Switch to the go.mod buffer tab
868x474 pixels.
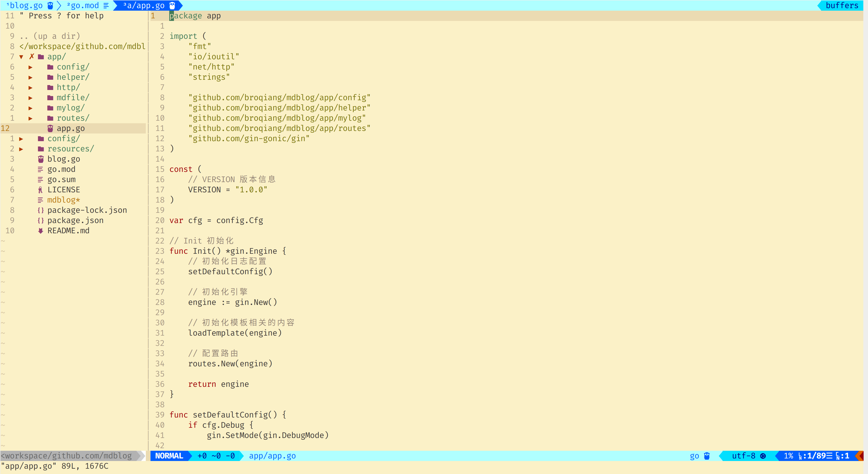[x=84, y=5]
